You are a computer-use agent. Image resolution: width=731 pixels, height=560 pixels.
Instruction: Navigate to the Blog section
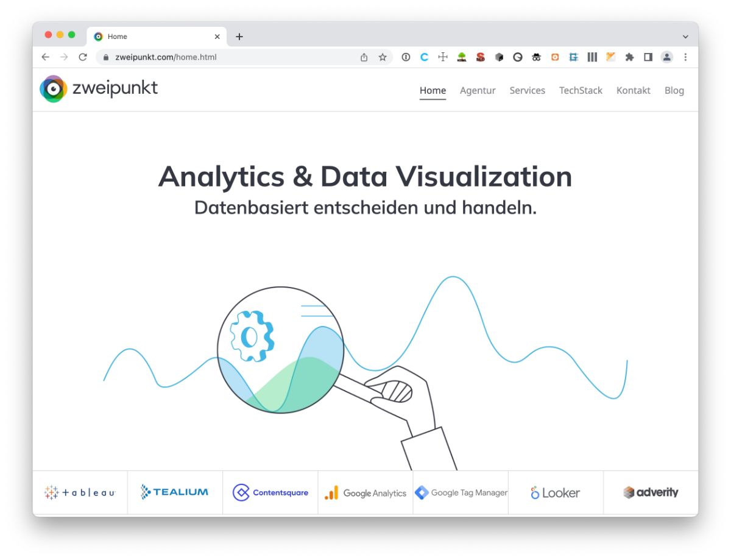coord(674,90)
